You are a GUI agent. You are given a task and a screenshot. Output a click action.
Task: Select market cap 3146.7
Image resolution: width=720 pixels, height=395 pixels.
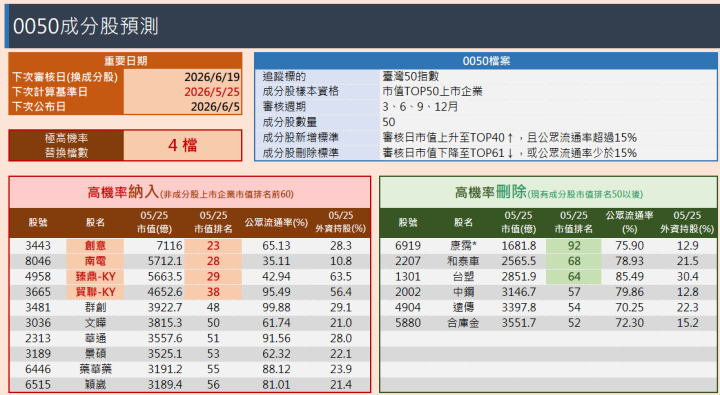point(518,292)
